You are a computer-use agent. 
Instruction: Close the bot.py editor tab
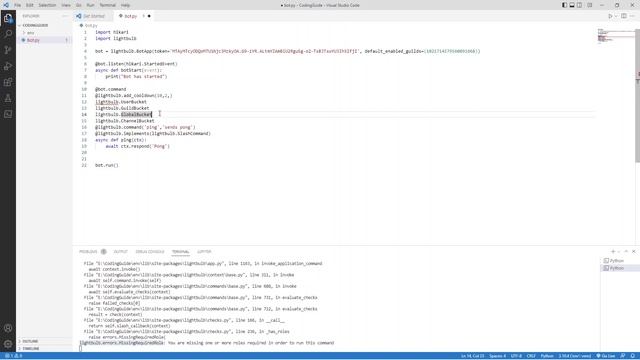[149, 16]
